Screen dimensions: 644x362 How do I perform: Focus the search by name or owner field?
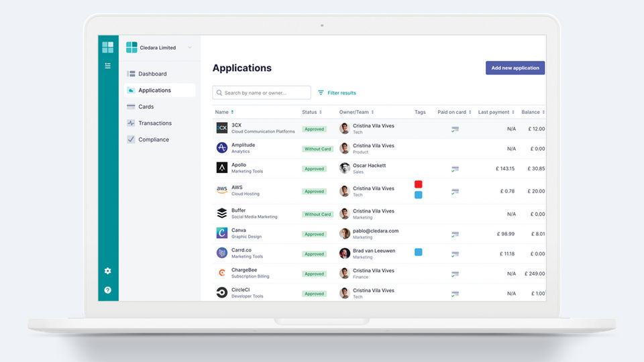point(262,93)
